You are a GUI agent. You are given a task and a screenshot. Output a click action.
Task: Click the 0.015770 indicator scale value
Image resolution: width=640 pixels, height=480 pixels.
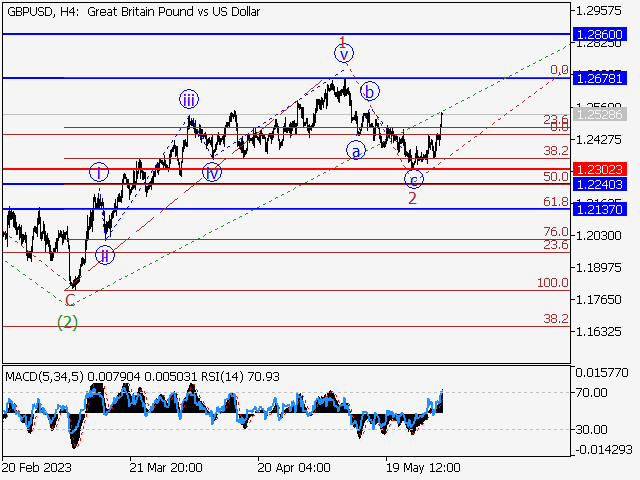[x=602, y=372]
